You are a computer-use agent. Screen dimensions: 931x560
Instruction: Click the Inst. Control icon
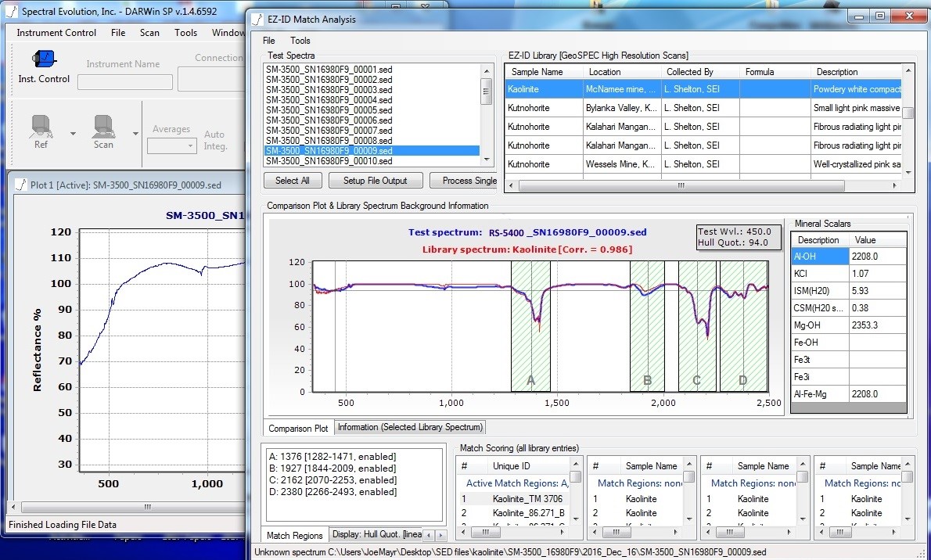coord(43,59)
